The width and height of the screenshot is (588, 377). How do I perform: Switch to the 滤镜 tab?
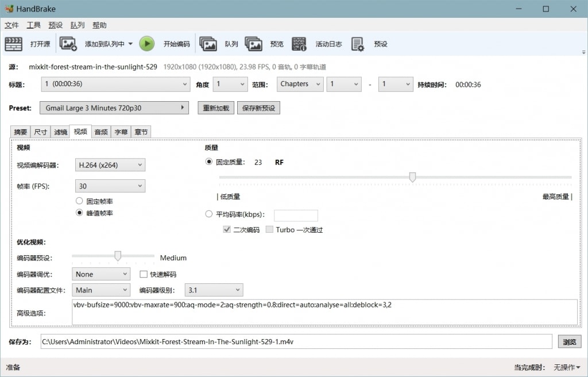60,132
